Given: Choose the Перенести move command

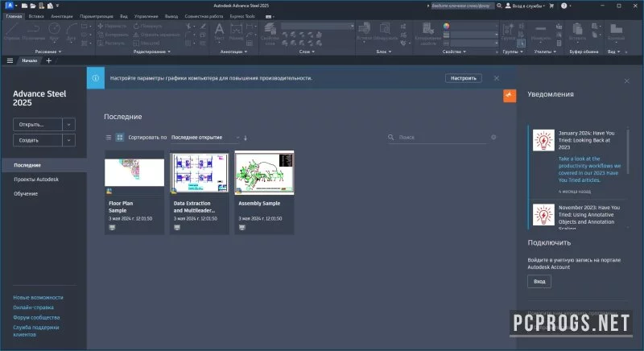Looking at the screenshot, I should click(x=112, y=26).
